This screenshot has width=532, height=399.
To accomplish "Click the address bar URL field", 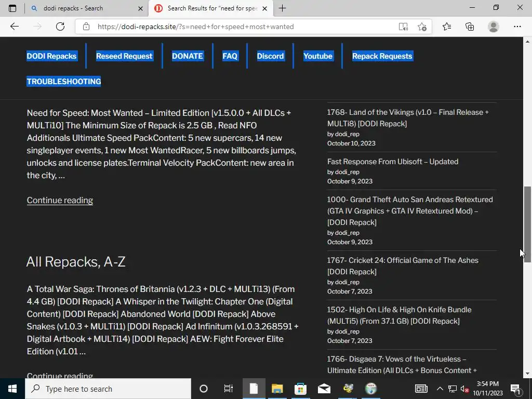I will click(x=244, y=26).
